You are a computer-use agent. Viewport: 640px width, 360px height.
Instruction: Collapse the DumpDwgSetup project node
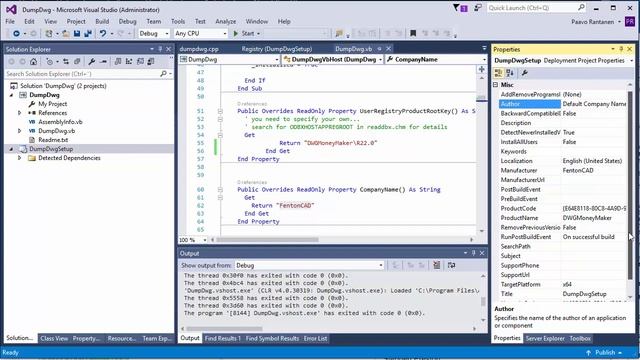11,149
